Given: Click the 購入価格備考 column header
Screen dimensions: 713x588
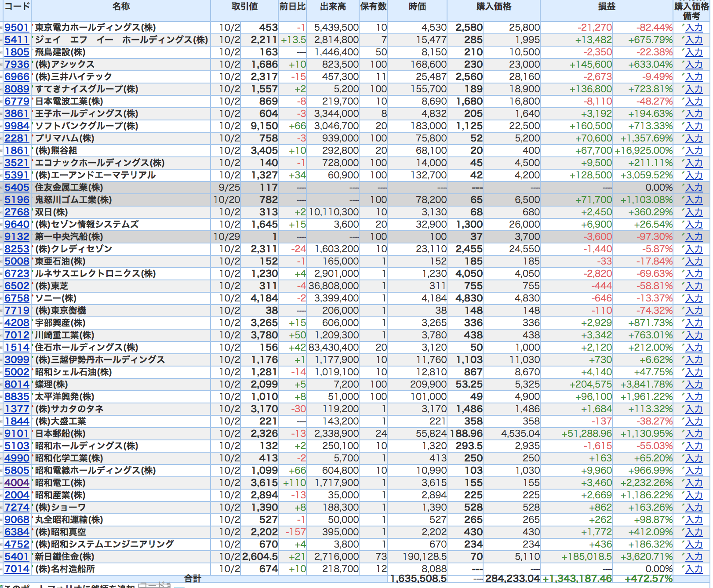Looking at the screenshot, I should [691, 11].
